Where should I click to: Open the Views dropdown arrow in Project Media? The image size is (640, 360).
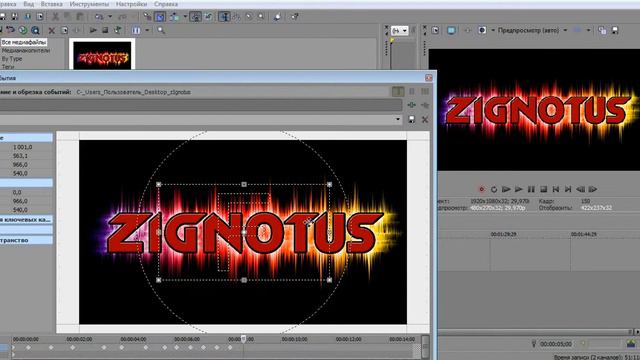tap(147, 30)
